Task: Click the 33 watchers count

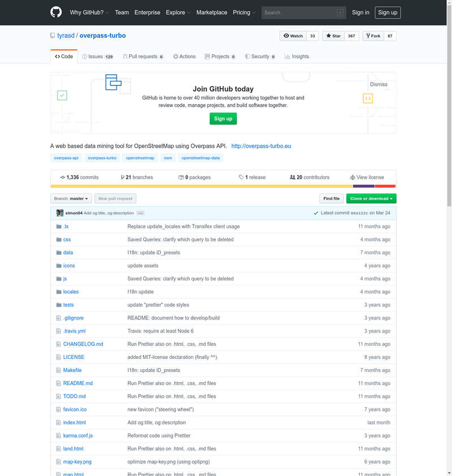Action: pyautogui.click(x=312, y=36)
